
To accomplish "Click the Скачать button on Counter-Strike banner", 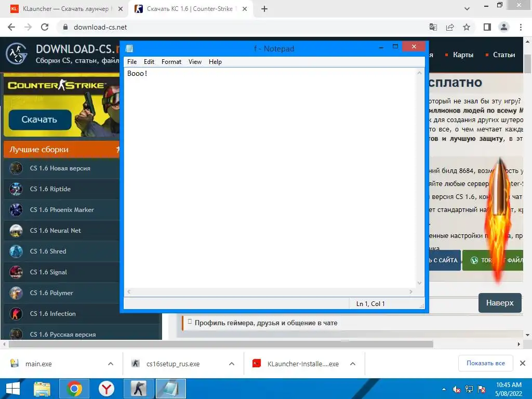I will click(39, 119).
